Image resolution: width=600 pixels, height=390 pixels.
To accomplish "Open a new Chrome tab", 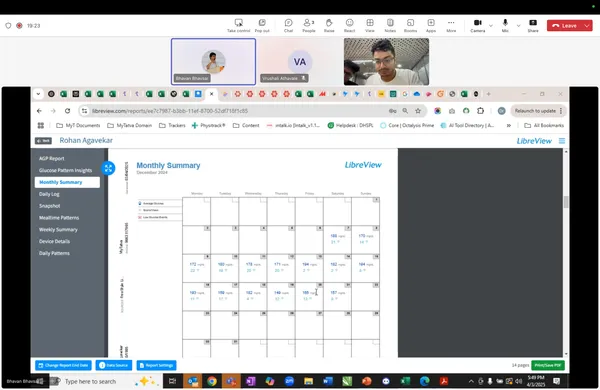I will pos(488,94).
